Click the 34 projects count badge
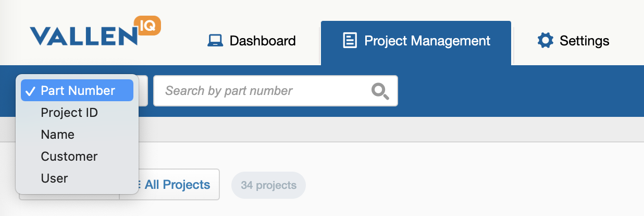 268,185
